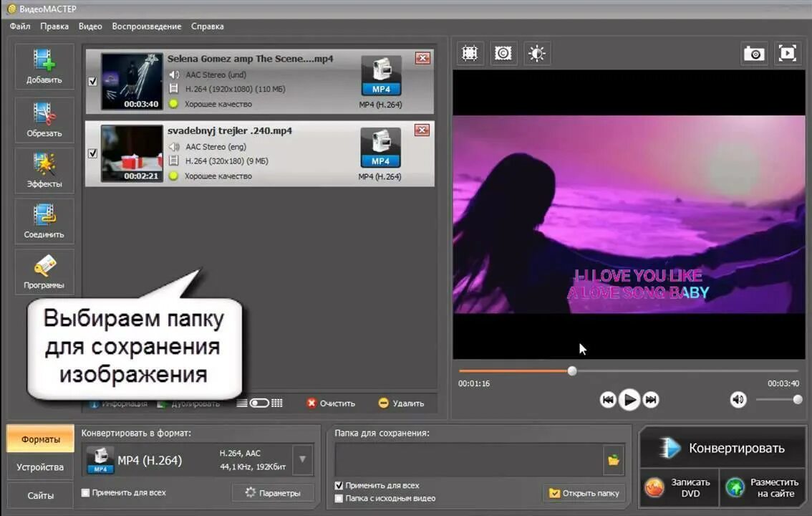Enable Применить для всех under format
812x516 pixels.
[x=85, y=492]
